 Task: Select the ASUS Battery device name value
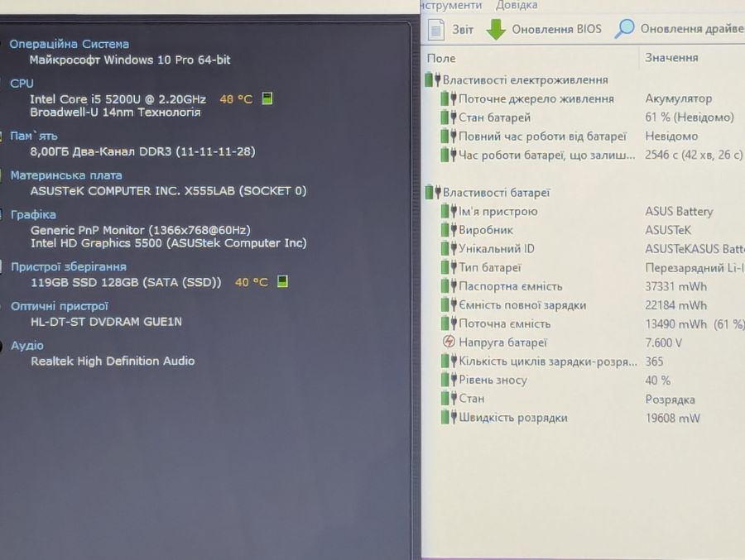pyautogui.click(x=679, y=212)
